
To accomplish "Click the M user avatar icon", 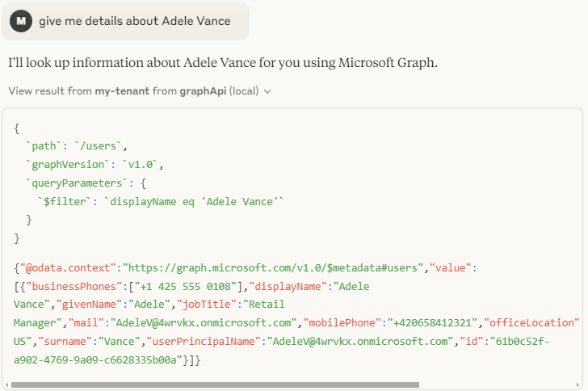I will [x=21, y=21].
